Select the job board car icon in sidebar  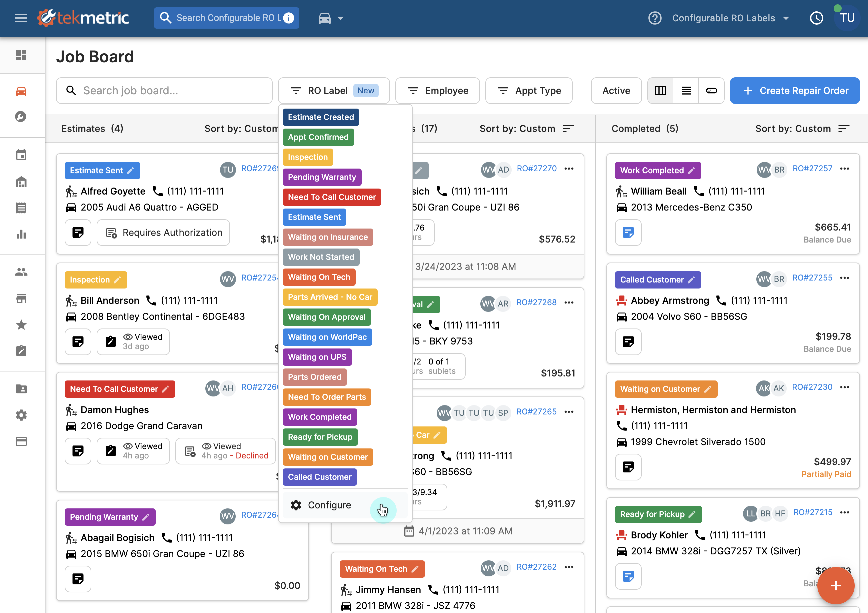21,91
